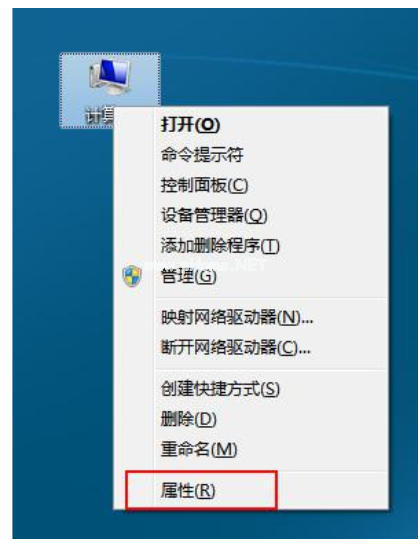The height and width of the screenshot is (548, 420).
Task: Click the 添加删除程序(T) menu item
Action: (x=251, y=246)
